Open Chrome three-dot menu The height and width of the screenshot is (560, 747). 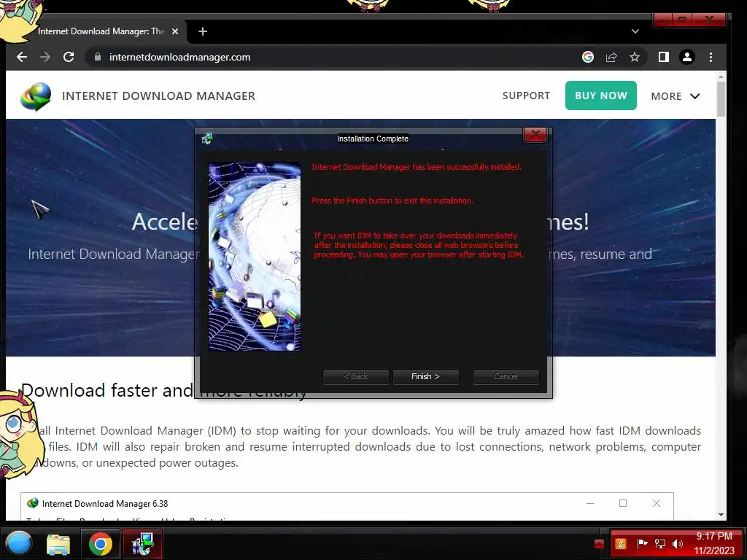coord(711,57)
